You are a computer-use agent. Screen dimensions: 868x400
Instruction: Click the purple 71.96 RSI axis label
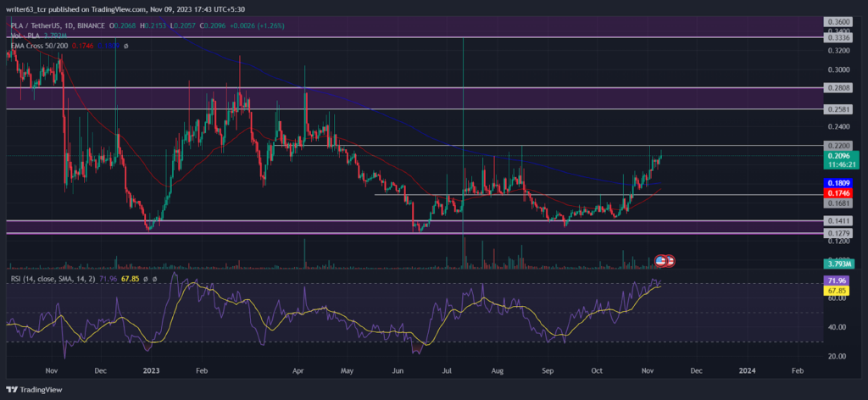pos(836,281)
